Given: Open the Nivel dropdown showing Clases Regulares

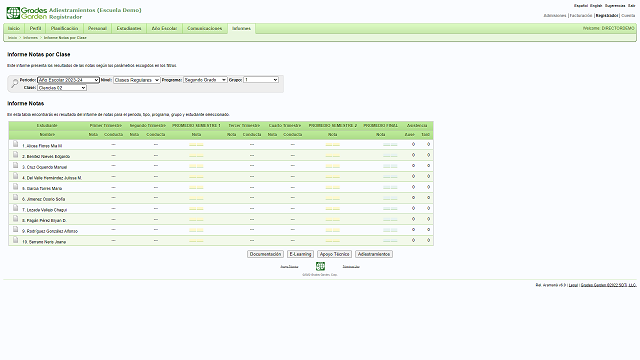Looking at the screenshot, I should [136, 80].
